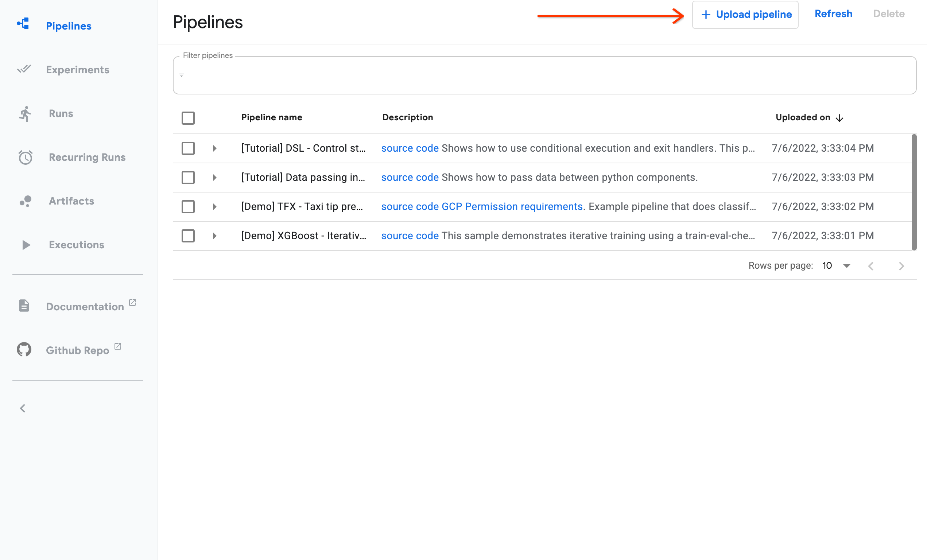Open source code for the TFX Taxi pipeline
The width and height of the screenshot is (927, 560).
410,206
